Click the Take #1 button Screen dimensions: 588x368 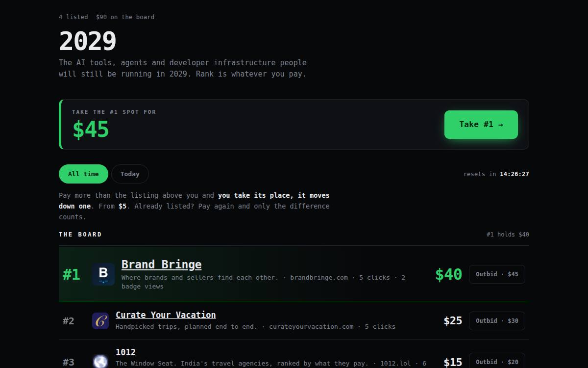point(481,125)
